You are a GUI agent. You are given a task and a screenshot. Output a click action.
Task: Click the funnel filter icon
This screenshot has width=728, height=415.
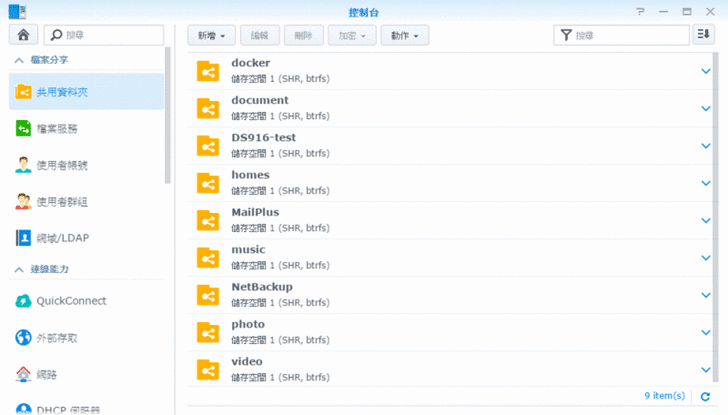[x=566, y=35]
